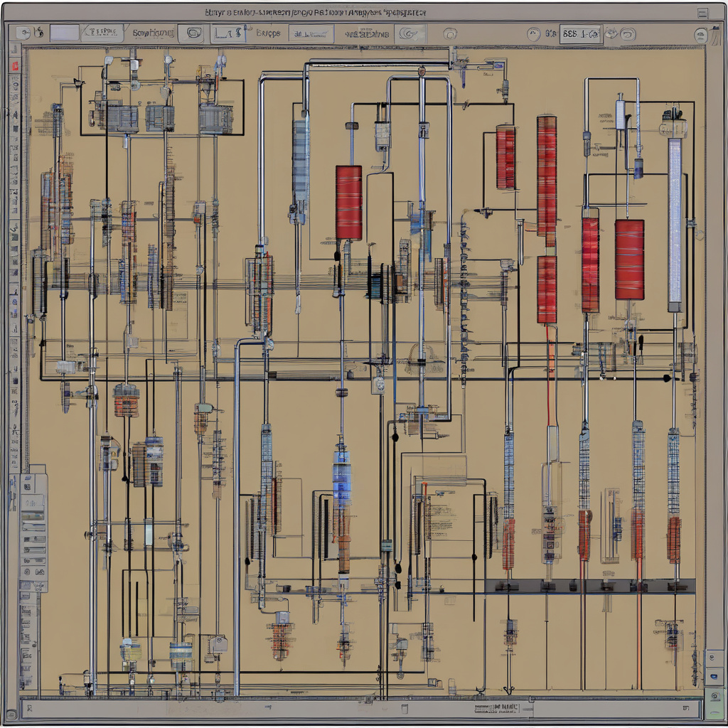Image resolution: width=728 pixels, height=728 pixels.
Task: Click the round icon at the toolbar's far right
Action: click(701, 34)
